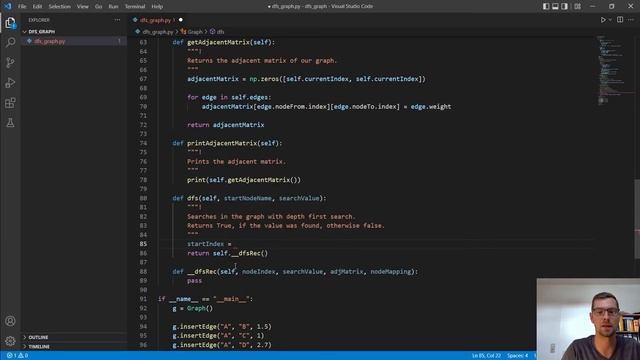The image size is (640, 360).
Task: Open Explorer Views and More Actions ellipsis
Action: click(117, 20)
